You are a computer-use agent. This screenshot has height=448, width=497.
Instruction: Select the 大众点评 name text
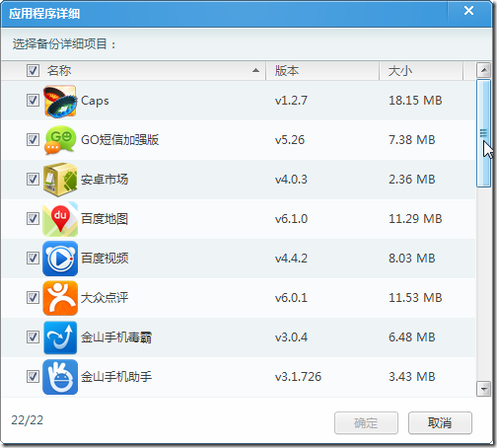pyautogui.click(x=105, y=298)
